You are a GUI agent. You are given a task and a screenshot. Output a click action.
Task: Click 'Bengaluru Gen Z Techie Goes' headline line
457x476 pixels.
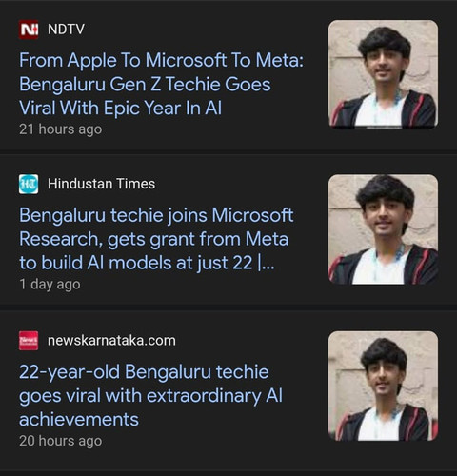pos(145,84)
